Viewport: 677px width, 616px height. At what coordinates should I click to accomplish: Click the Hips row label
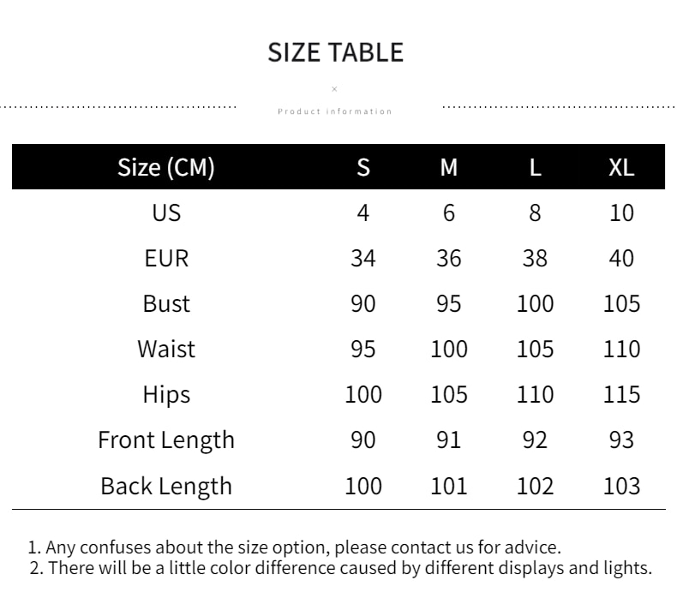(x=166, y=395)
